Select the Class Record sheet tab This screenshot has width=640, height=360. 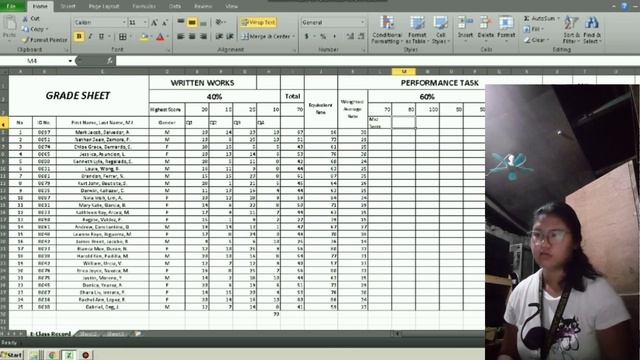coord(50,333)
